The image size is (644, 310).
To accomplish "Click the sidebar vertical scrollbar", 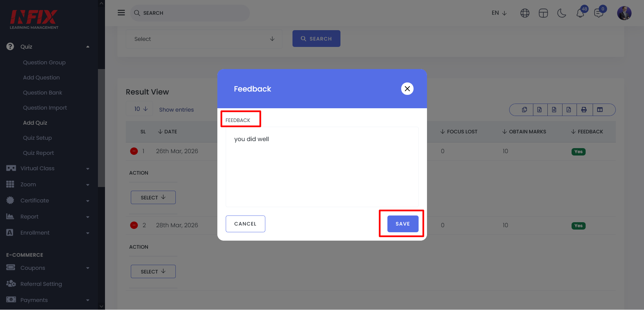I will 101,127.
